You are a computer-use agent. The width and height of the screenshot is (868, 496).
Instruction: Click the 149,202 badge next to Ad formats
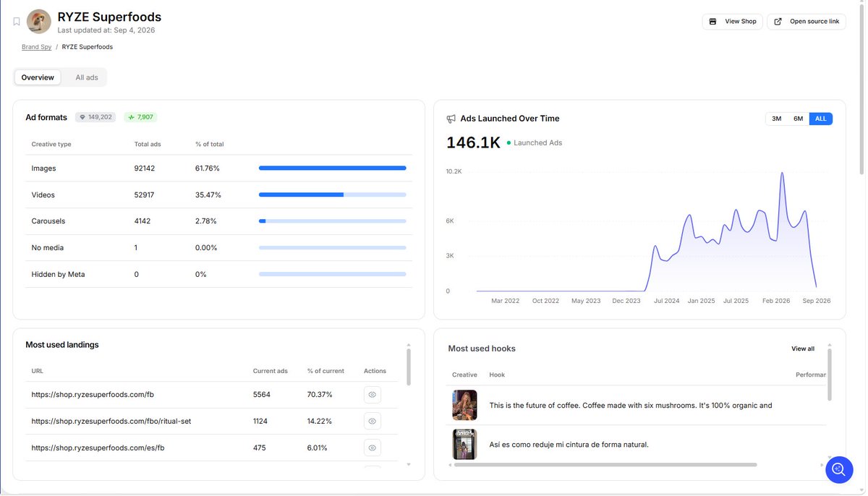(x=95, y=117)
